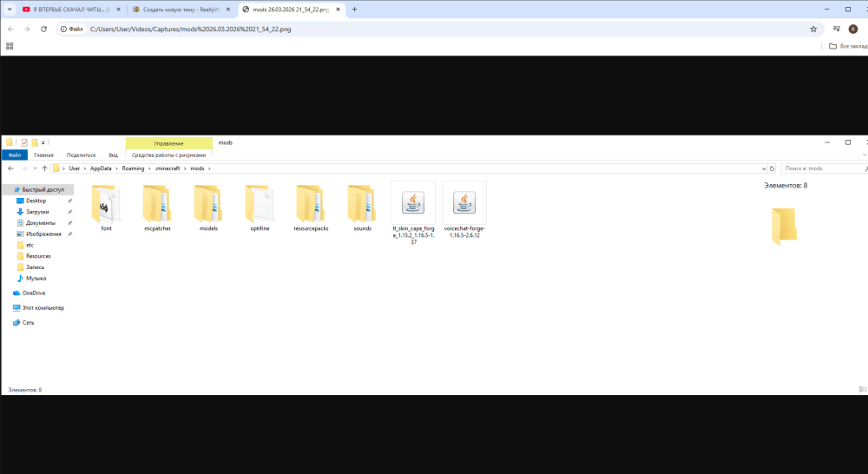Go to Roaming in the breadcrumb path
The width and height of the screenshot is (868, 474).
pyautogui.click(x=133, y=168)
